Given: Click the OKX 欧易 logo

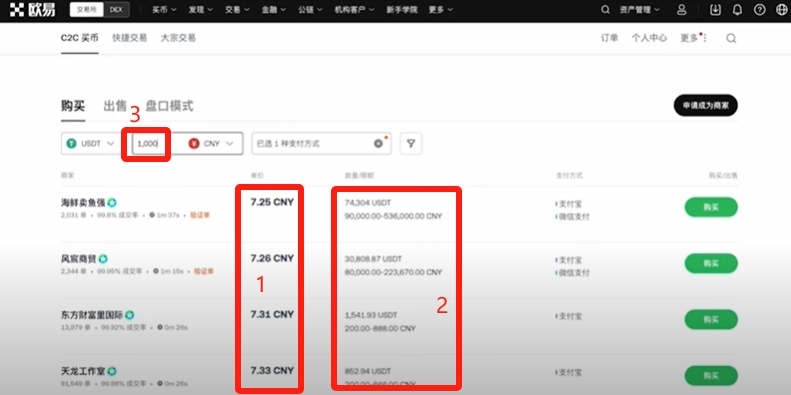Looking at the screenshot, I should (32, 10).
